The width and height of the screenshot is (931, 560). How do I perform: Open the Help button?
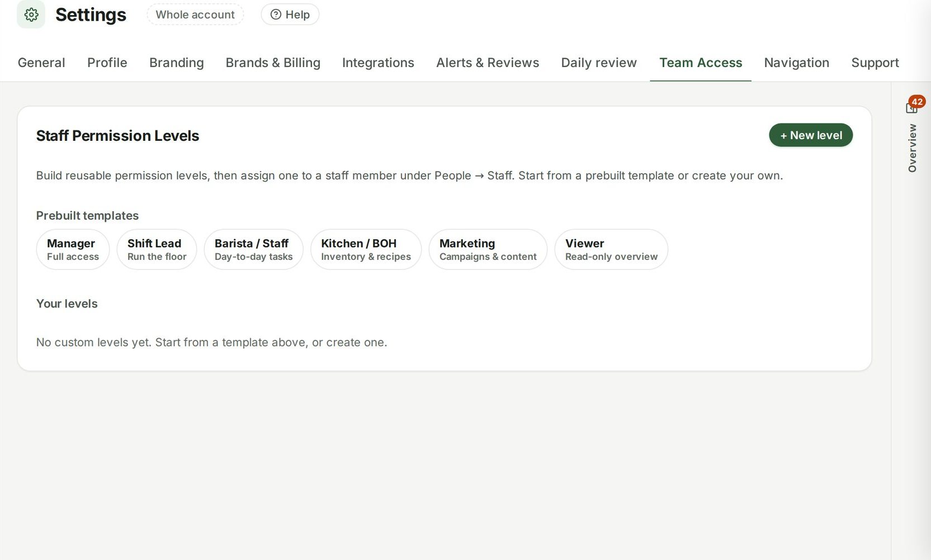pyautogui.click(x=290, y=15)
